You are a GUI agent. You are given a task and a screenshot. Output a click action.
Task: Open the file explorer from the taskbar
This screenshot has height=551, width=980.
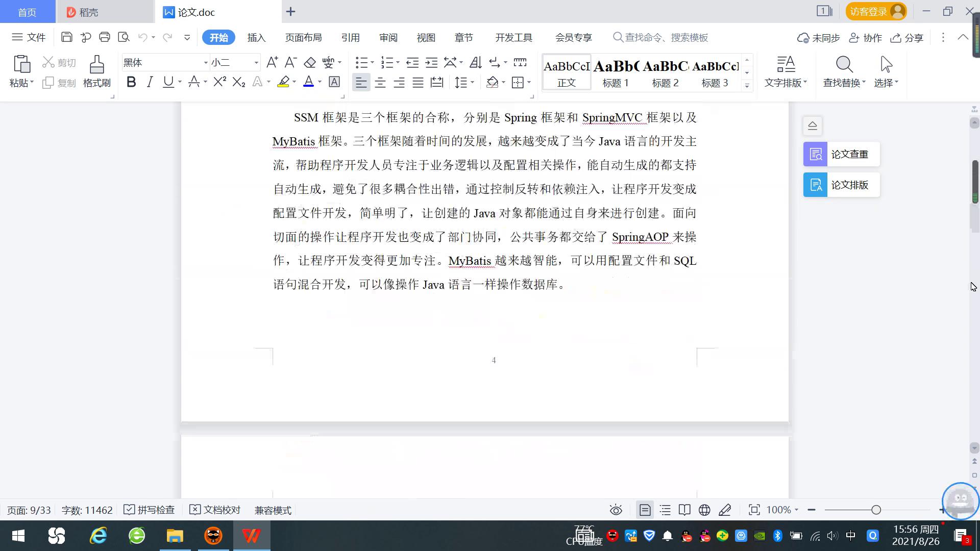[175, 536]
